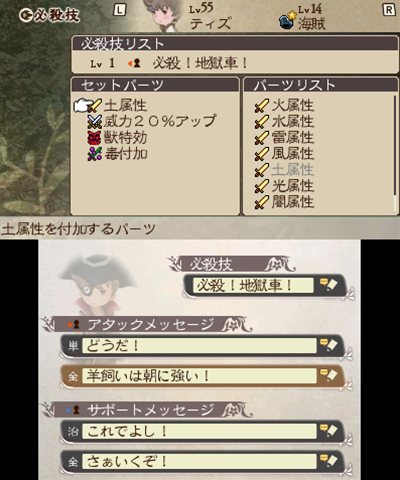The height and width of the screenshot is (480, 400).
Task: Choose 雷属性 from the parts list
Action: (284, 138)
